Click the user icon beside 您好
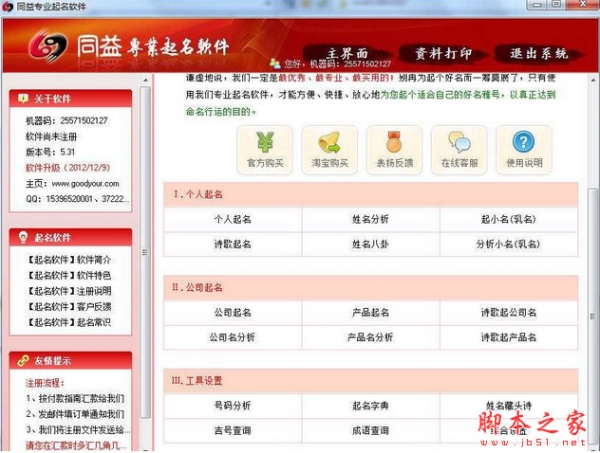The image size is (600, 453). click(275, 63)
